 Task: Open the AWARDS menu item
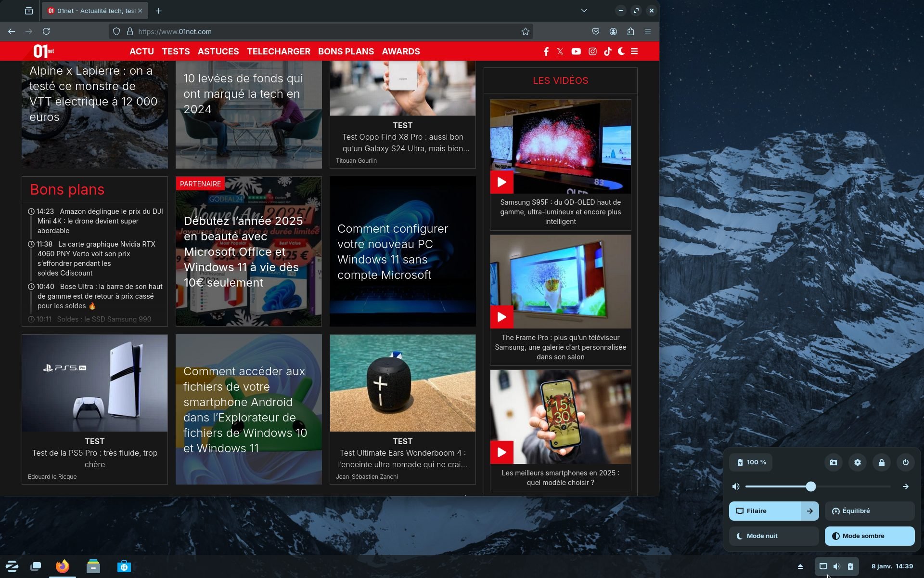click(x=401, y=52)
